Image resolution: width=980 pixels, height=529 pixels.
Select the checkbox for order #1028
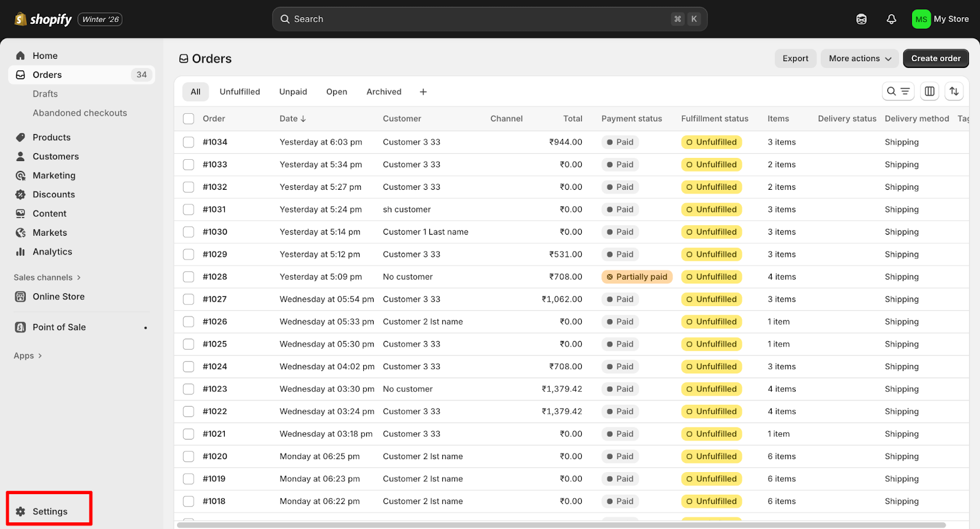tap(189, 277)
